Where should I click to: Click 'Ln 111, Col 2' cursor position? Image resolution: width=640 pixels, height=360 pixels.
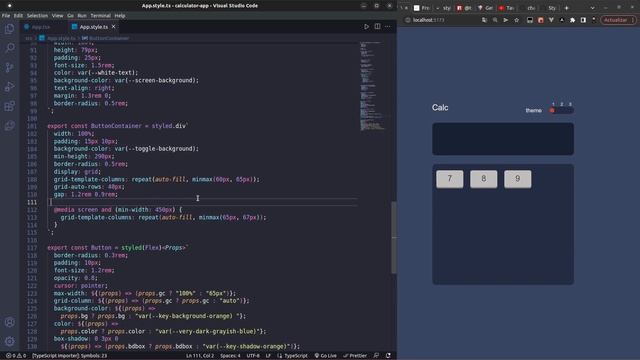[200, 356]
